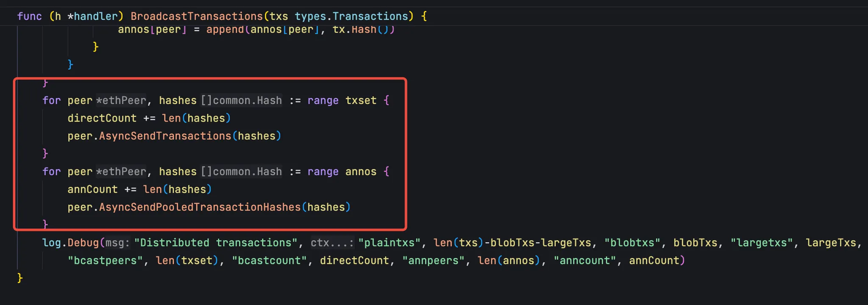Click the AsyncSendTransactions method call
Image resolution: width=868 pixels, height=305 pixels.
pyautogui.click(x=165, y=136)
